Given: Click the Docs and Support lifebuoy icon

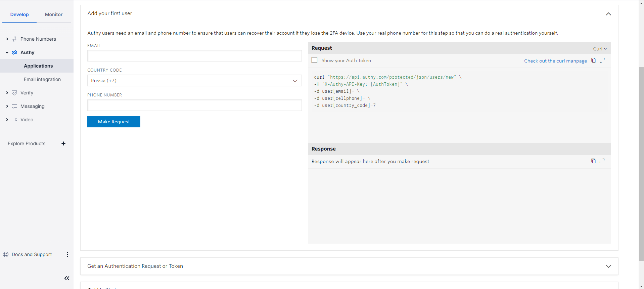Looking at the screenshot, I should point(6,254).
